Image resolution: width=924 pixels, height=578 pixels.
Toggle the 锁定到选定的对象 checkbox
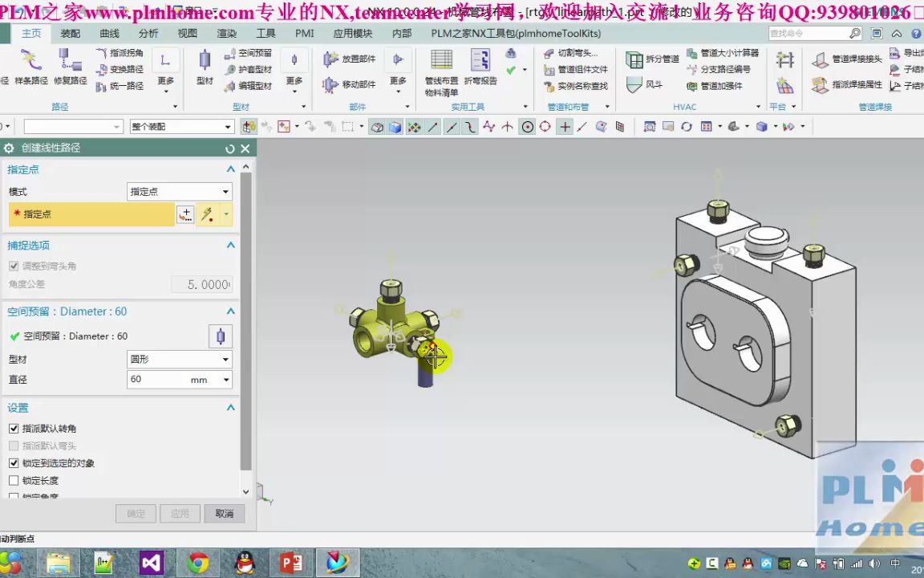point(14,463)
